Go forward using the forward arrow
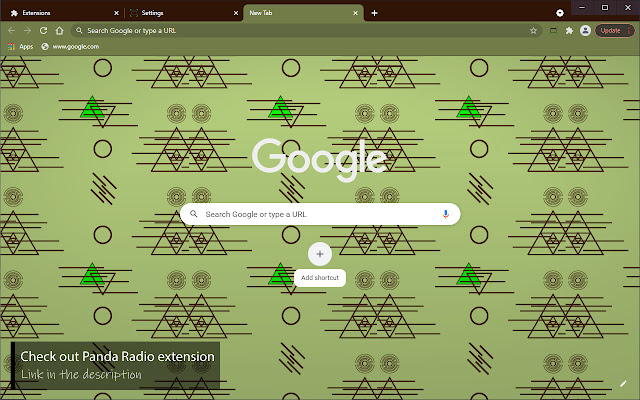Viewport: 640px width, 400px height. tap(27, 31)
